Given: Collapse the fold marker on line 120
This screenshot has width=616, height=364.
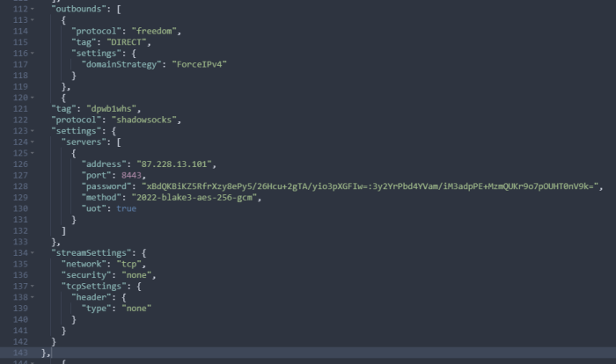Looking at the screenshot, I should (33, 98).
